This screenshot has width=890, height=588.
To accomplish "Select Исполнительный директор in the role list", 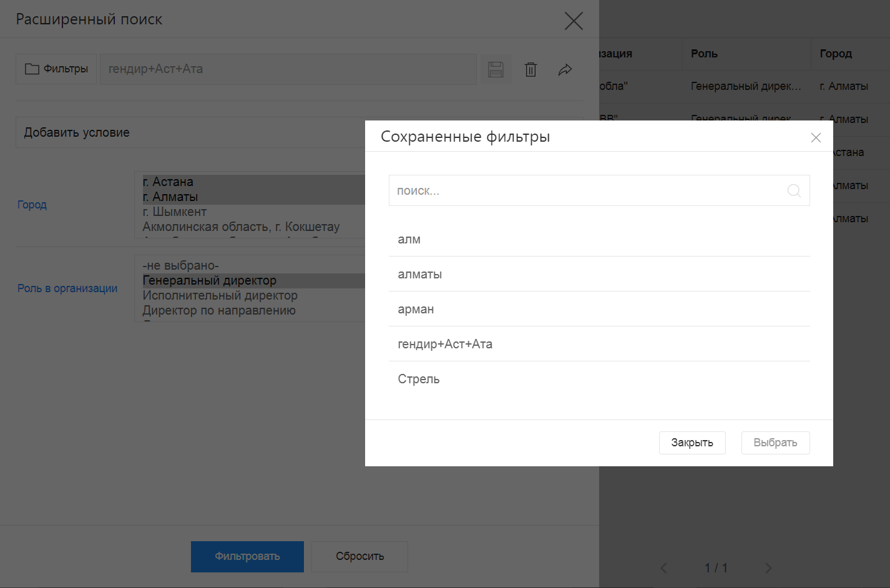I will [x=253, y=295].
